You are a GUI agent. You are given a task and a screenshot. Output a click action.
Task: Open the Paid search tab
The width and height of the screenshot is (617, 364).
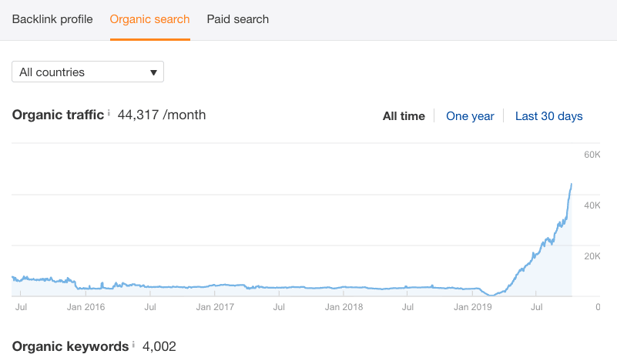pyautogui.click(x=238, y=19)
